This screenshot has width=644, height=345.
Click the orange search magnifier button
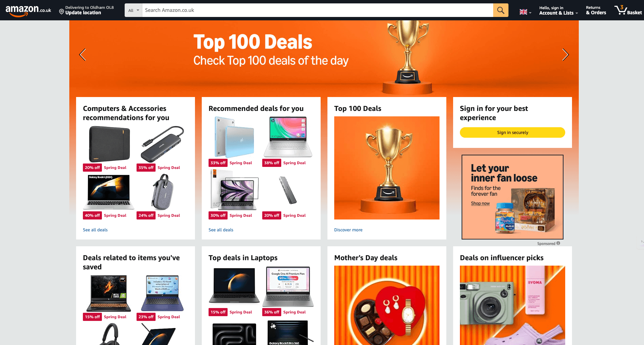[x=501, y=10]
